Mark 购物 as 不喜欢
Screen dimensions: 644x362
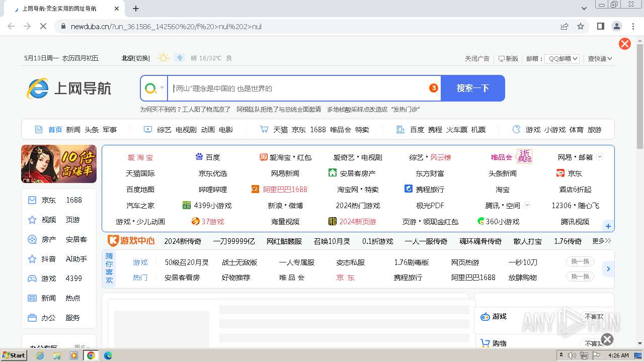tap(594, 343)
